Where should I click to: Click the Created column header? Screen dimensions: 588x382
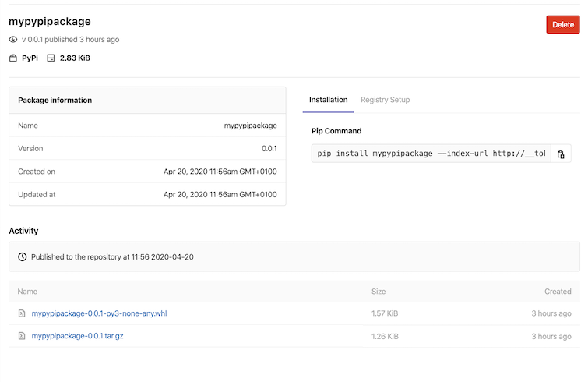click(x=558, y=292)
